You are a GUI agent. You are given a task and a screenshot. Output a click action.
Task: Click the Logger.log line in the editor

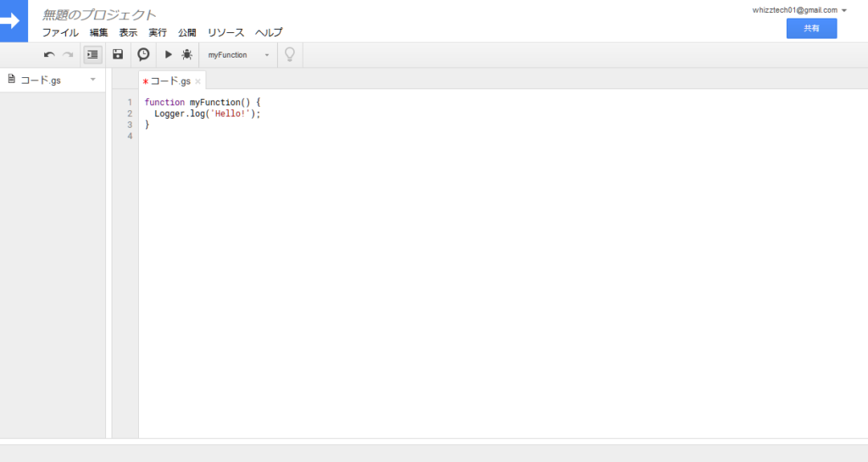pos(207,114)
